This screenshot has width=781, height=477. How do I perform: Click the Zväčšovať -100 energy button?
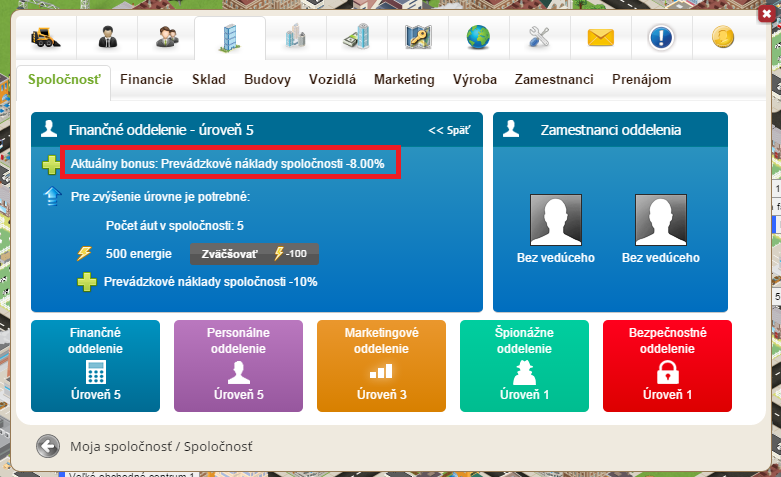tap(254, 254)
